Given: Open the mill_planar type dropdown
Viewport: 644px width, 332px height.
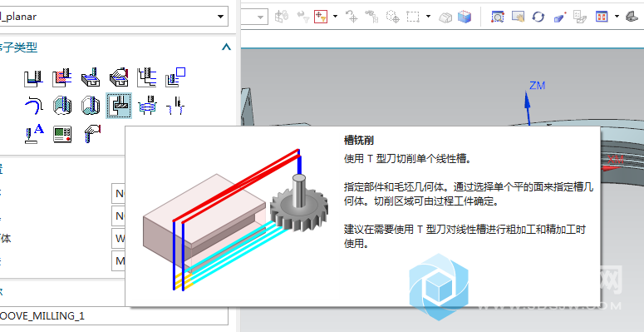Looking at the screenshot, I should 114,17.
